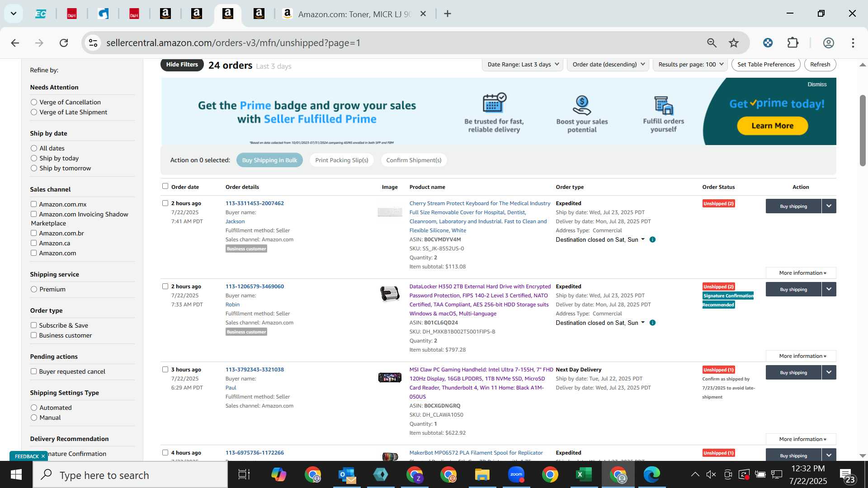Expand Buy shipping dropdown arrow for the Robin order

tap(829, 289)
